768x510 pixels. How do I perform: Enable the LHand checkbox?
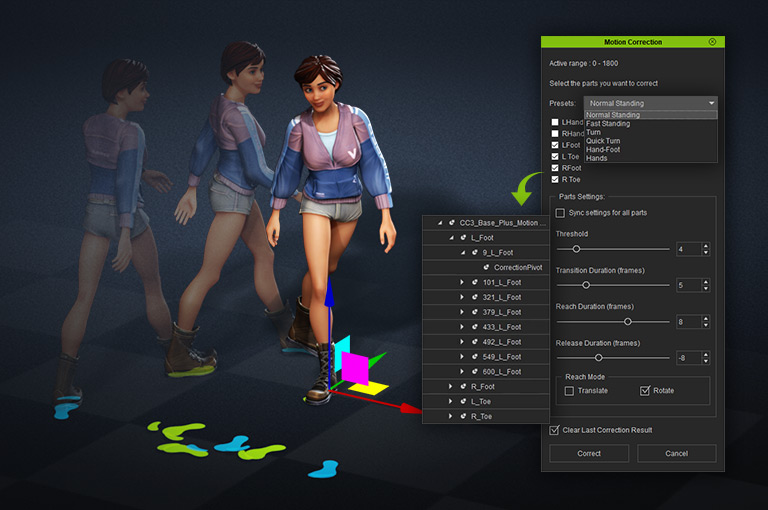pyautogui.click(x=555, y=122)
